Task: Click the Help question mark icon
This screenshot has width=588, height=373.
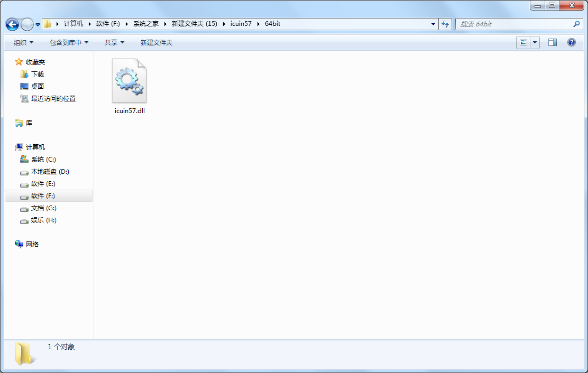Action: pos(572,42)
